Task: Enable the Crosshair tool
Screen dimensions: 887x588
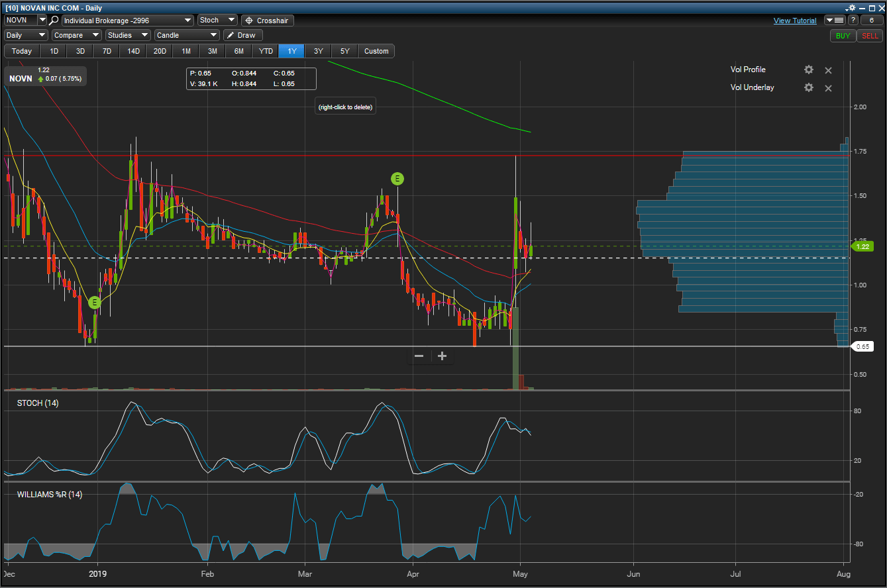Action: (x=268, y=21)
